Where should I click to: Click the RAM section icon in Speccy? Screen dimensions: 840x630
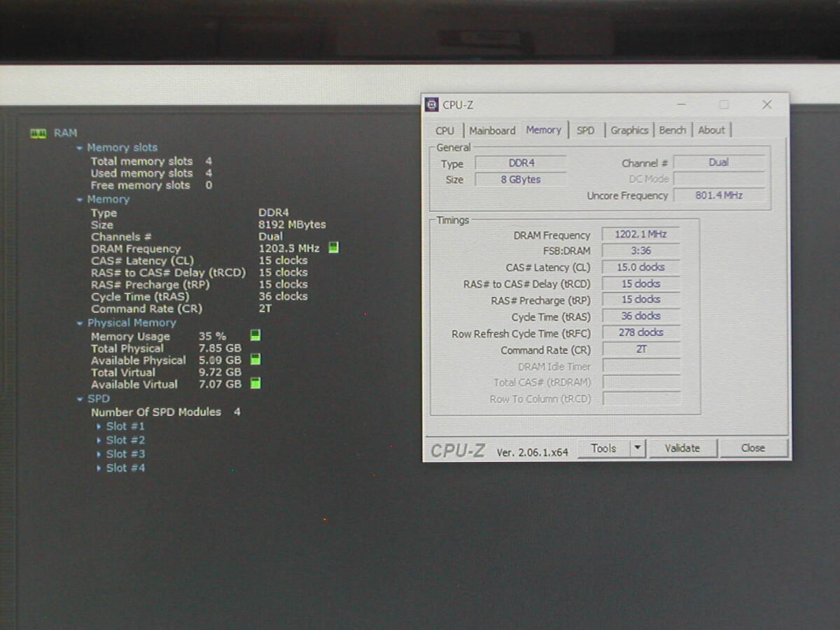point(38,133)
